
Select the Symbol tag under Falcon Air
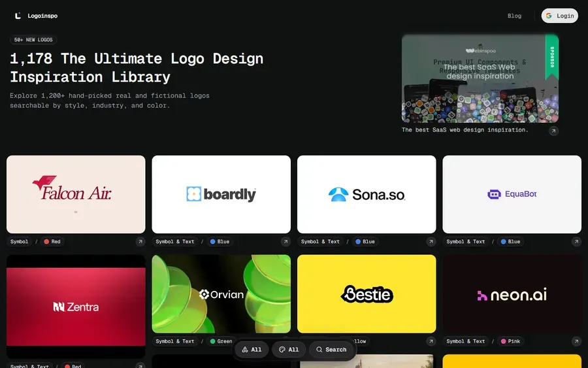(x=19, y=242)
